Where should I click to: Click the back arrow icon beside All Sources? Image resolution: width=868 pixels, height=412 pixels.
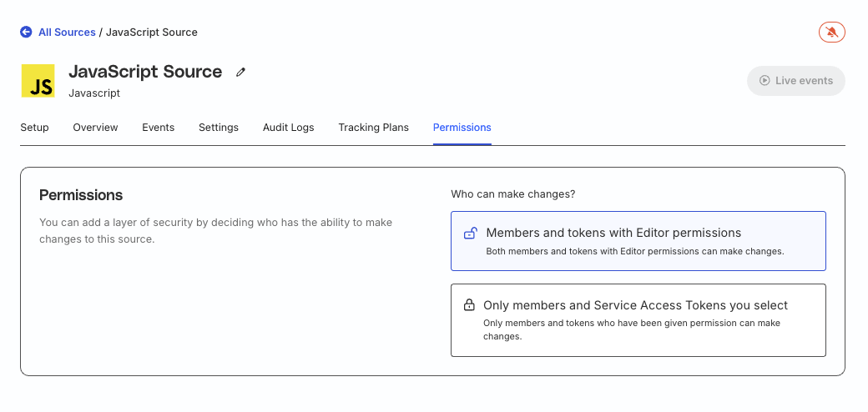point(26,32)
